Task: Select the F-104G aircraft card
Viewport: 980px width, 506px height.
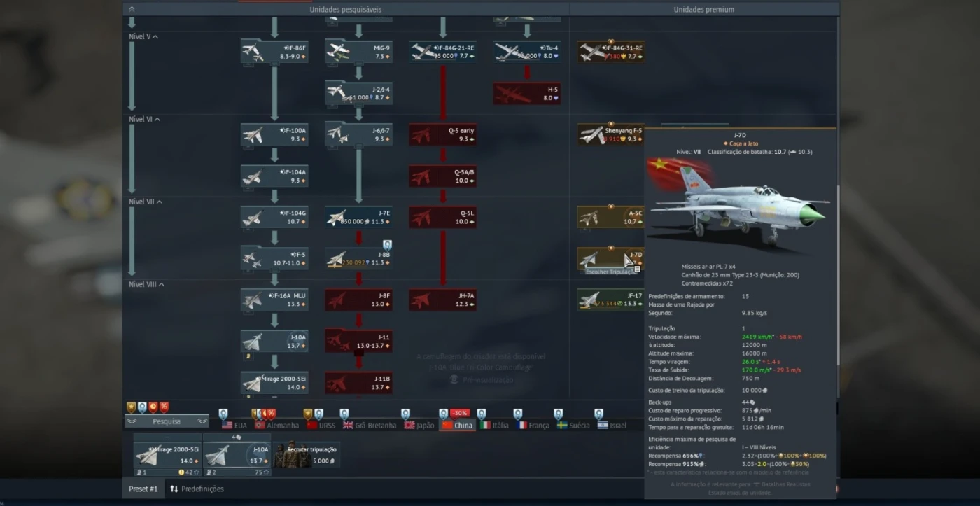Action: click(x=274, y=217)
